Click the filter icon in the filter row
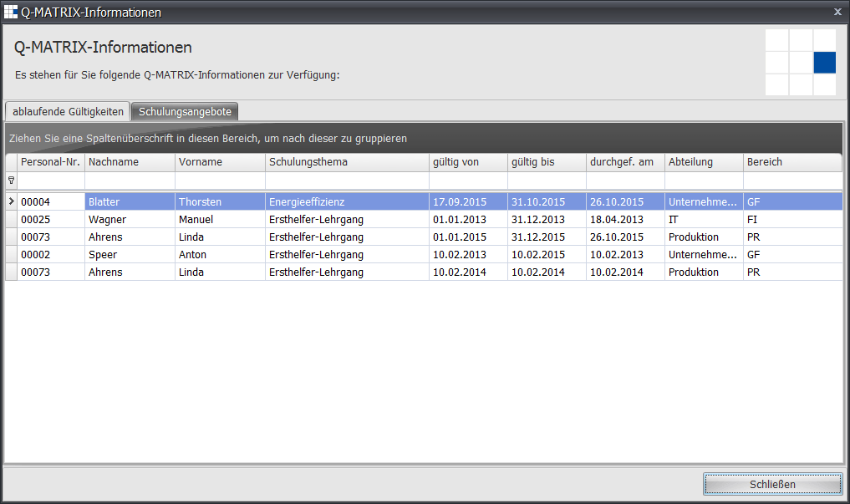Viewport: 850px width, 504px height. [11, 181]
